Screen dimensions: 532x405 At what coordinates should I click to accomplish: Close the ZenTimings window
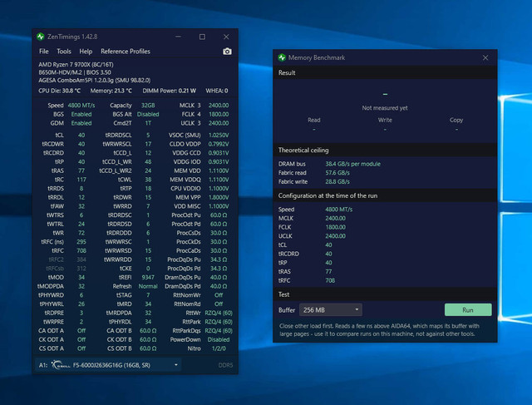tap(226, 37)
